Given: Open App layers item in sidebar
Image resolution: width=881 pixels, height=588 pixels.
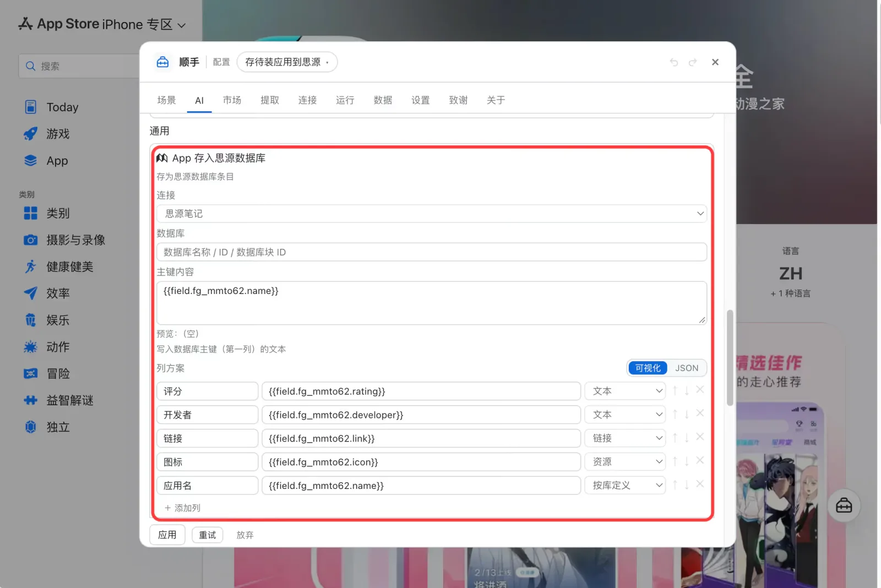Looking at the screenshot, I should [46, 161].
